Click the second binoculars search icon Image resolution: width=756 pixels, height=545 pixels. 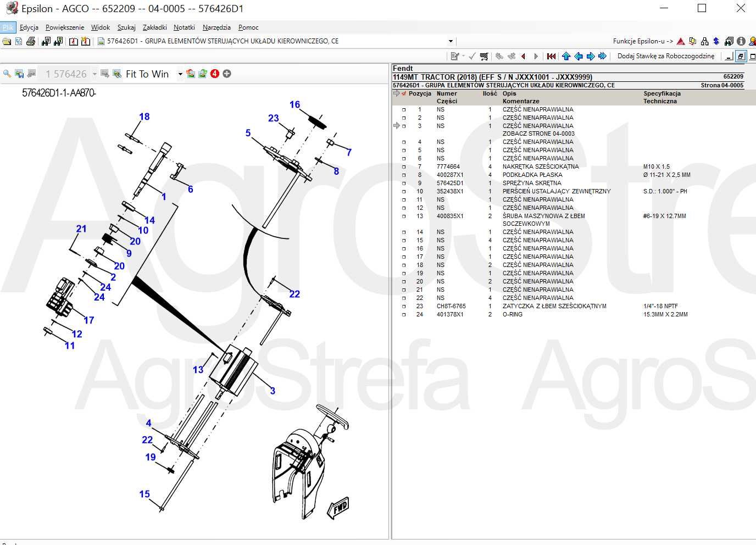58,41
